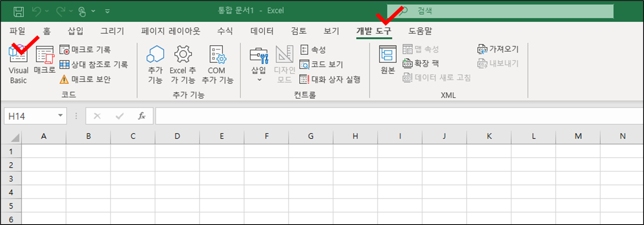This screenshot has height=225, width=644.
Task: Switch to the 데이터 tab
Action: click(262, 31)
